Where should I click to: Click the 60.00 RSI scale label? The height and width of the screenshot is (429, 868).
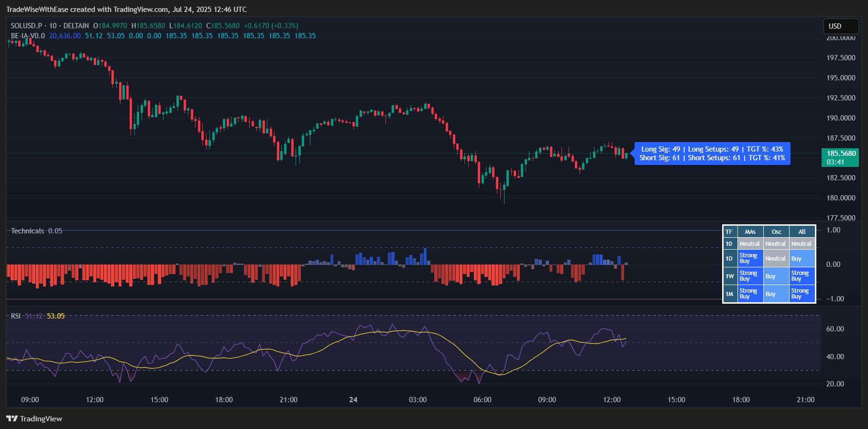pos(835,329)
